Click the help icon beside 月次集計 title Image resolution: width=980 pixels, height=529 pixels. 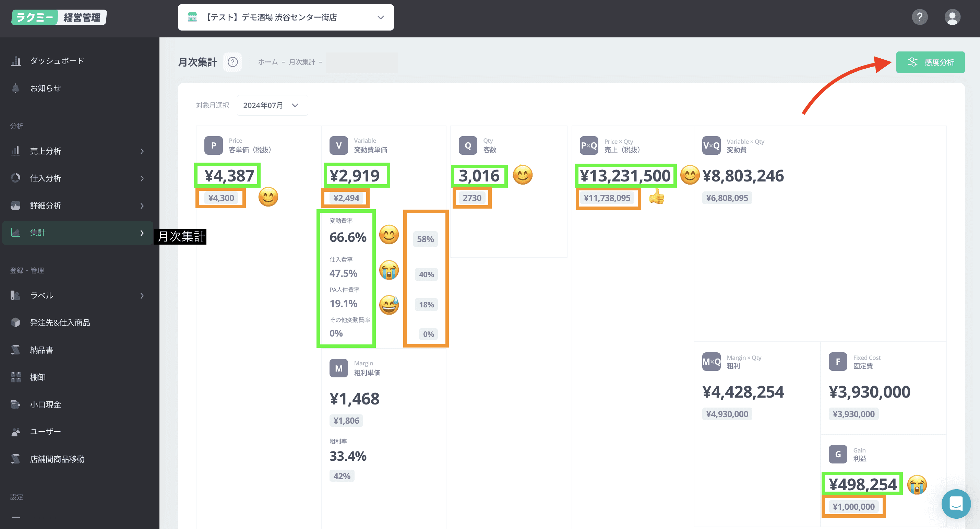(x=232, y=62)
